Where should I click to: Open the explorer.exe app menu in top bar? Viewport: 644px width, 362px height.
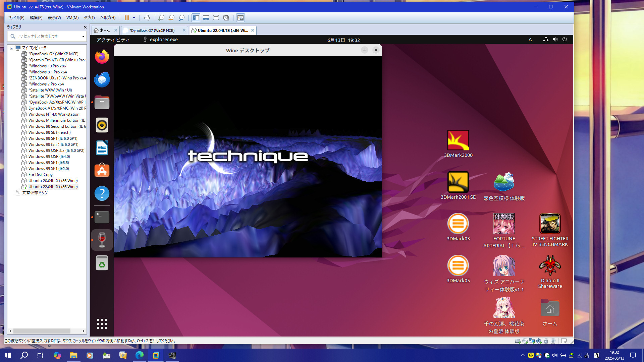[x=160, y=40]
